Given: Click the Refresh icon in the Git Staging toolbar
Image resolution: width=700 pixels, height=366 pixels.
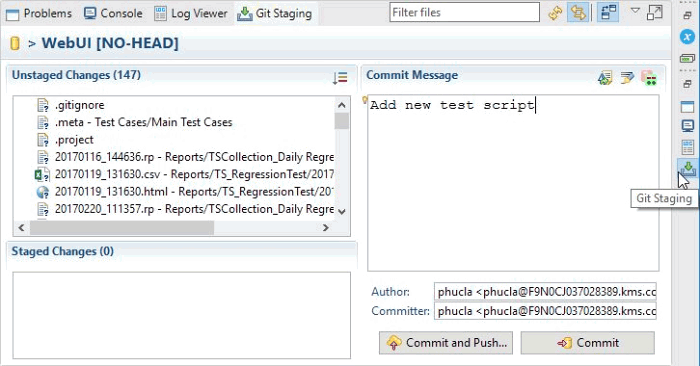Looking at the screenshot, I should pyautogui.click(x=555, y=13).
